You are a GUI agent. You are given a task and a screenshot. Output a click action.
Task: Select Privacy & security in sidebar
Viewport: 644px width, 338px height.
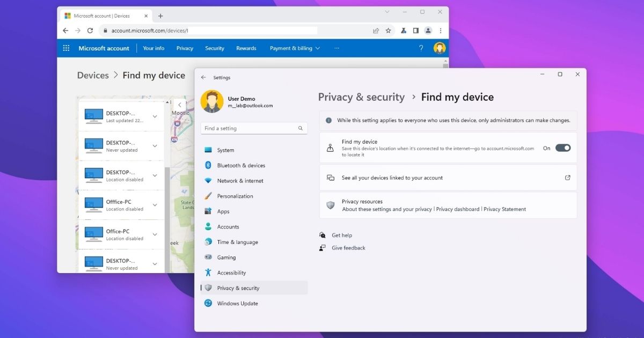coord(254,288)
